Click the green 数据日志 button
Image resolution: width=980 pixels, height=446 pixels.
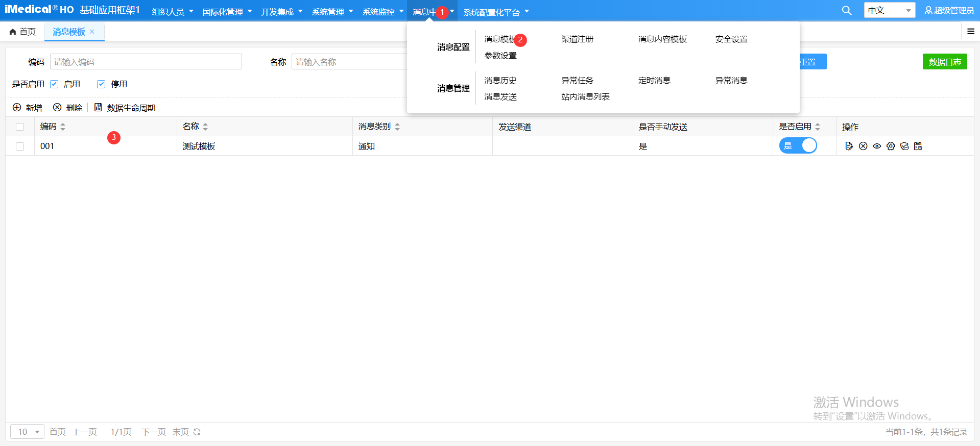click(x=944, y=62)
